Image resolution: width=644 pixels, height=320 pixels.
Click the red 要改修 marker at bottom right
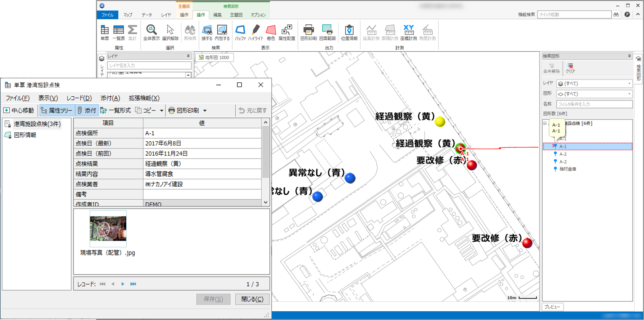pyautogui.click(x=527, y=243)
